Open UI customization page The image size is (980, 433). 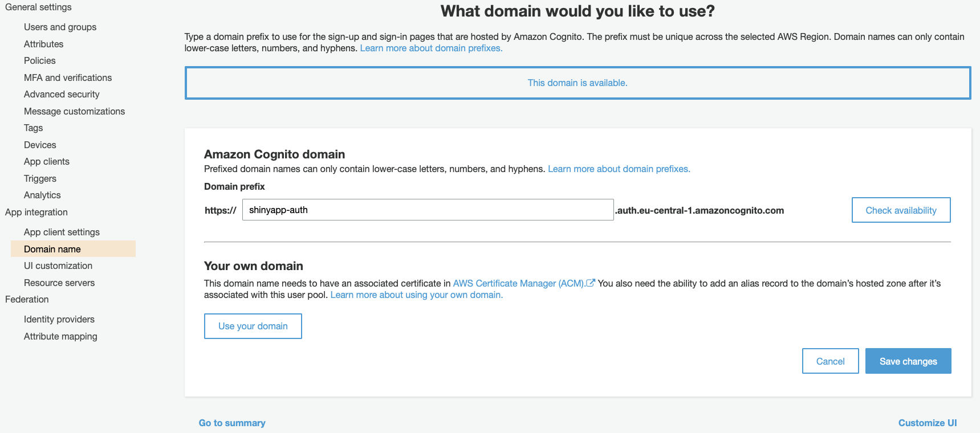[58, 265]
